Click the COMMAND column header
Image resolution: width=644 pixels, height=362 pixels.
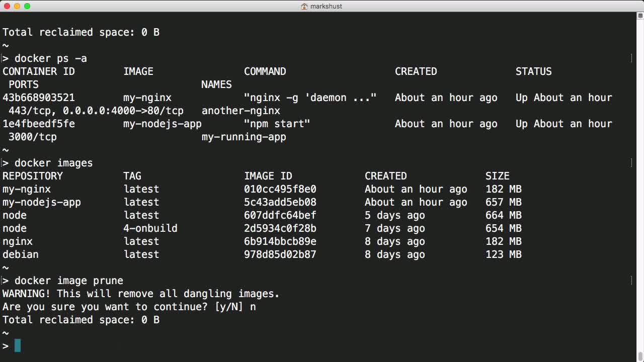tap(265, 71)
